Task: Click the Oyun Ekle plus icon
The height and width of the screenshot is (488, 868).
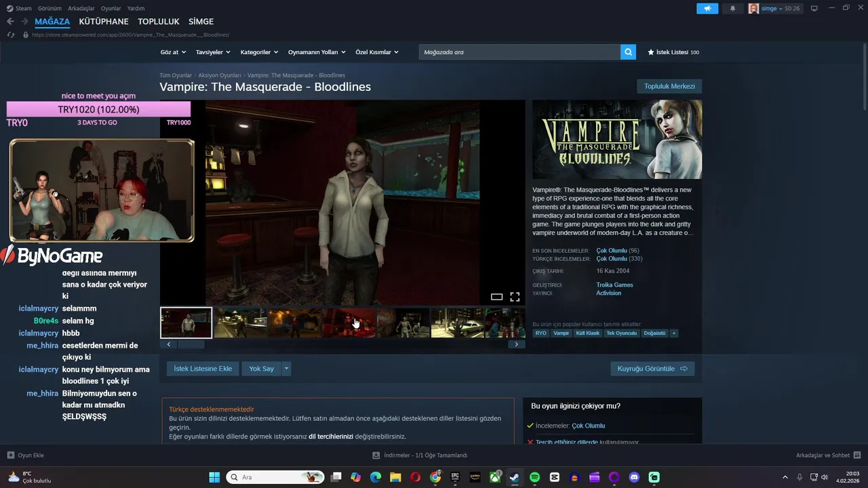Action: coord(10,455)
